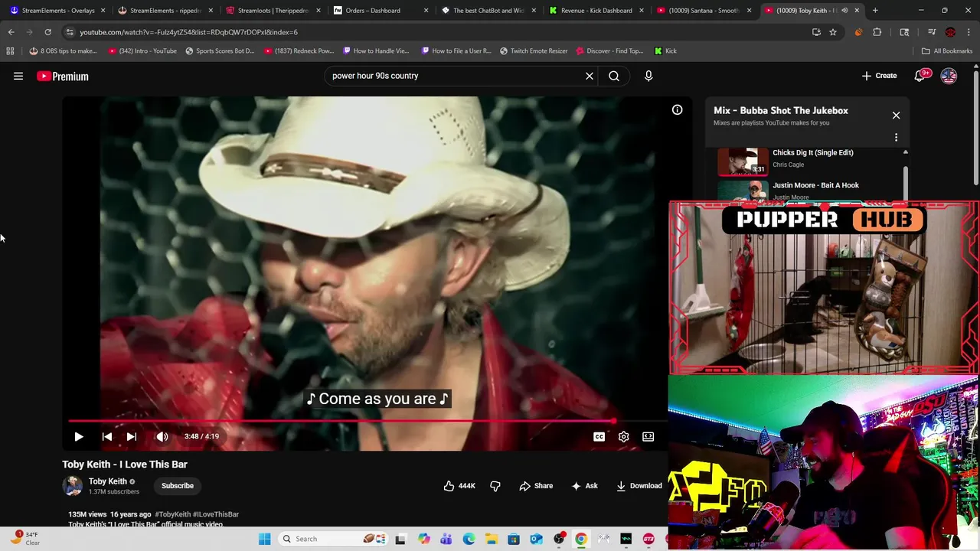View site information icon in address bar

(x=70, y=32)
